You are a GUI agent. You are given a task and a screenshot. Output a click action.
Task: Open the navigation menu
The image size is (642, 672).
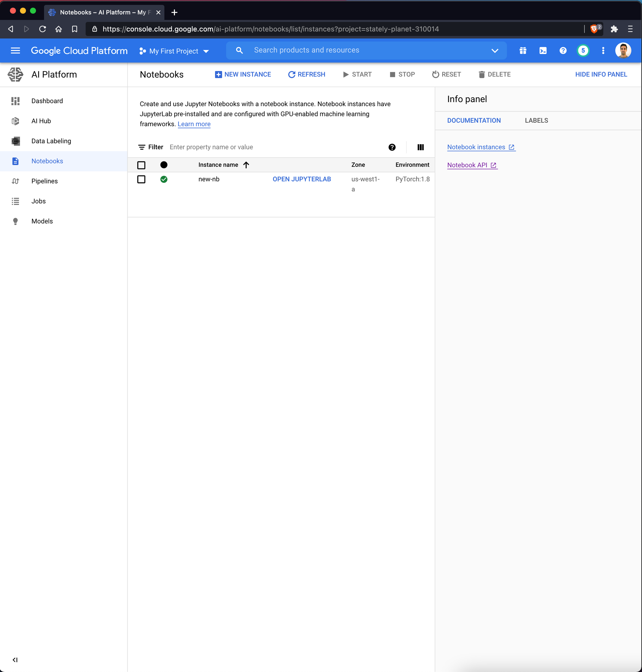[x=16, y=50]
